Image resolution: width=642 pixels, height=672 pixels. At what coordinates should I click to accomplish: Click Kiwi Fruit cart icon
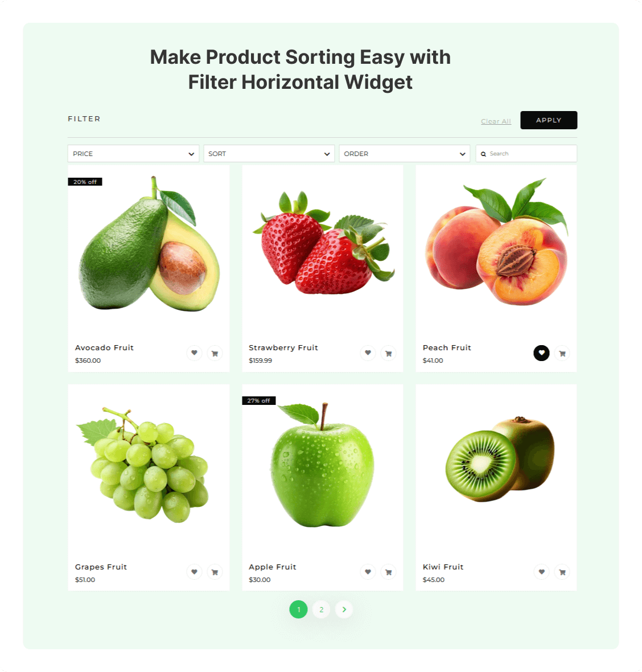tap(562, 572)
